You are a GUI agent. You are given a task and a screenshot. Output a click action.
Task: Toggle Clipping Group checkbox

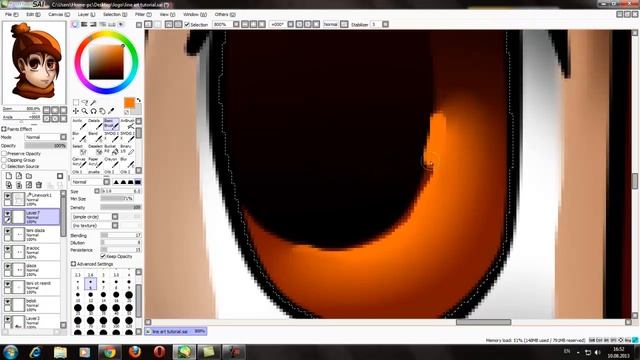(4, 160)
